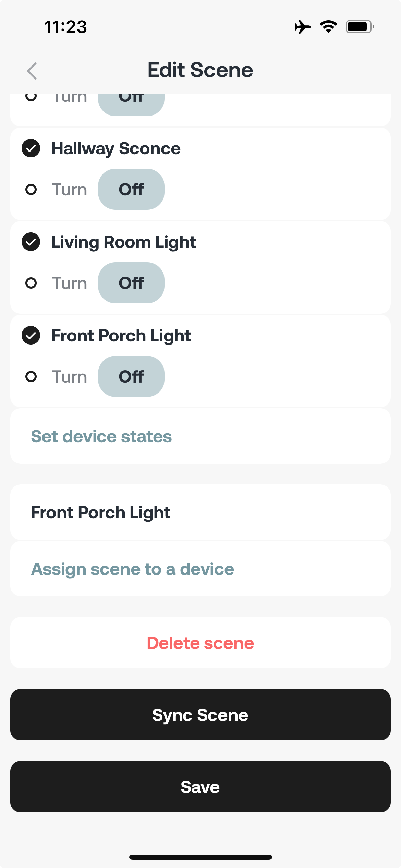
Task: Open Assign scene to a device
Action: click(x=200, y=569)
